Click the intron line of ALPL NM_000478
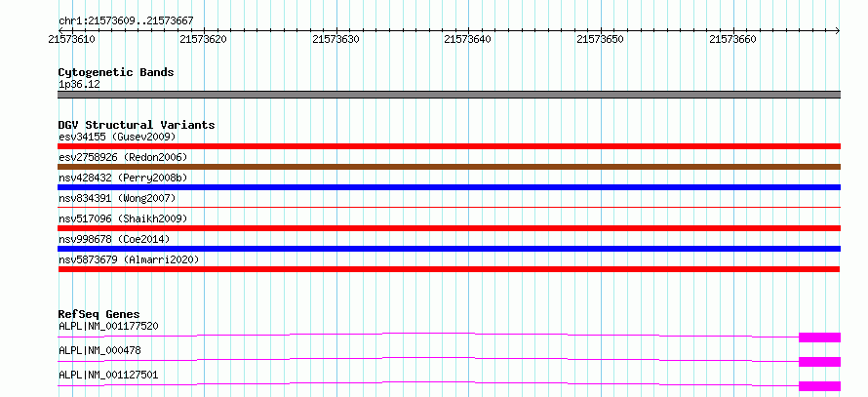The image size is (868, 397). (x=428, y=357)
